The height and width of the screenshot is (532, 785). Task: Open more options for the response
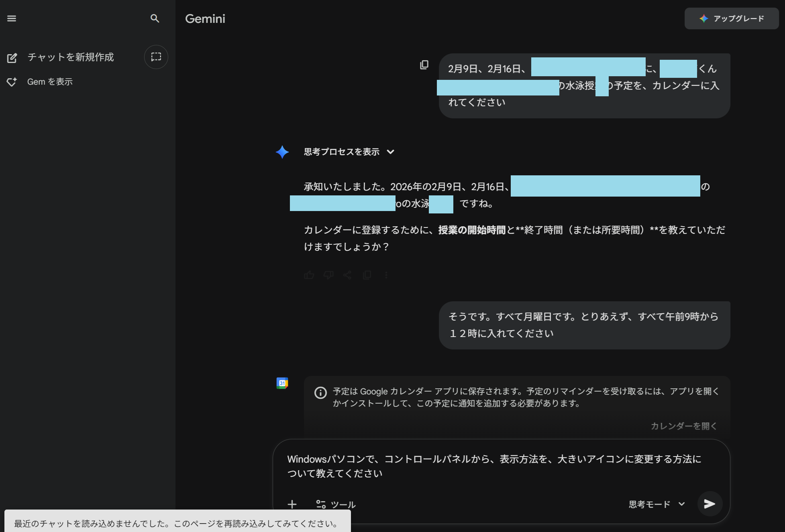(x=386, y=275)
